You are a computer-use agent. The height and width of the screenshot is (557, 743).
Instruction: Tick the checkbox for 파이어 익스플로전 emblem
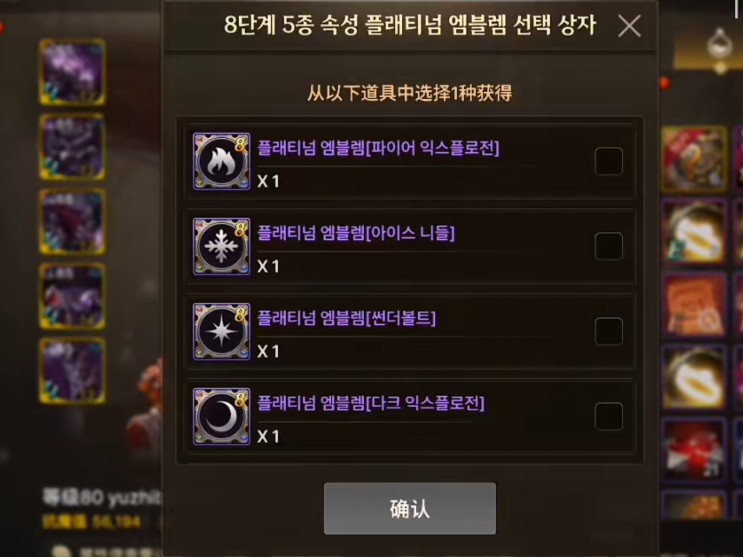pos(608,161)
